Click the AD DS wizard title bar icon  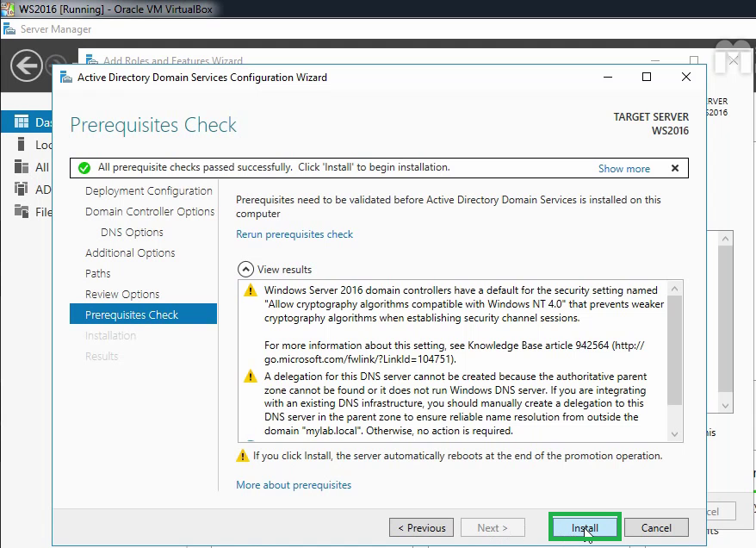click(66, 78)
